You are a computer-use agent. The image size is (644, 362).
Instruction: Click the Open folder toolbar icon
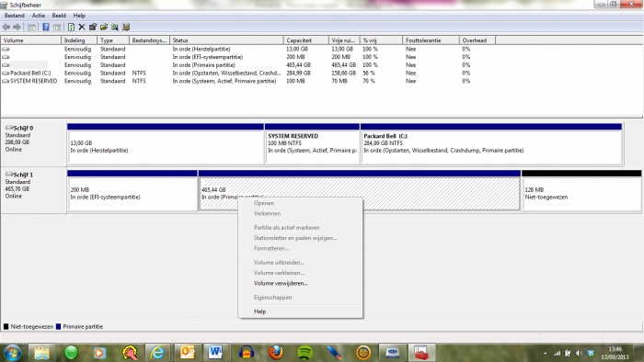click(x=104, y=27)
